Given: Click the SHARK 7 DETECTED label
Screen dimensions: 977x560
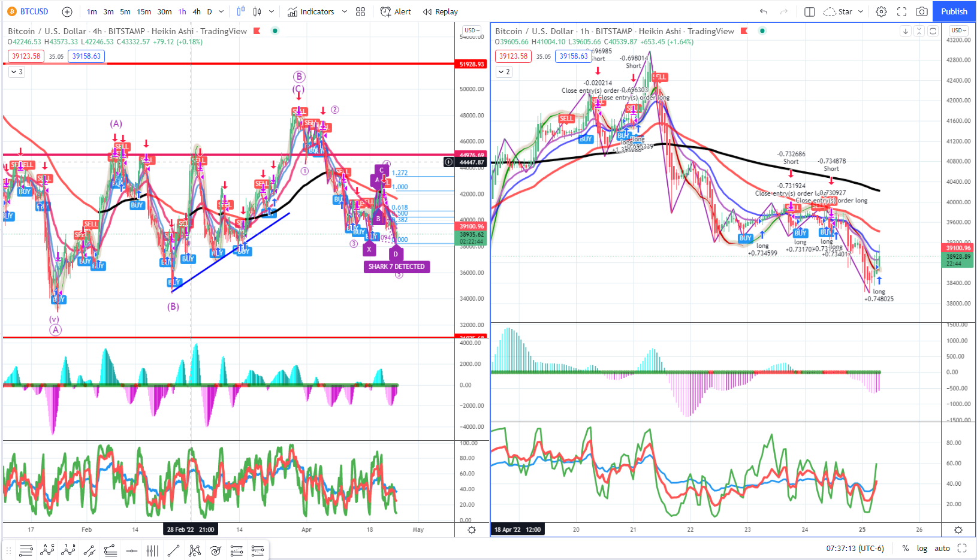Looking at the screenshot, I should point(396,267).
